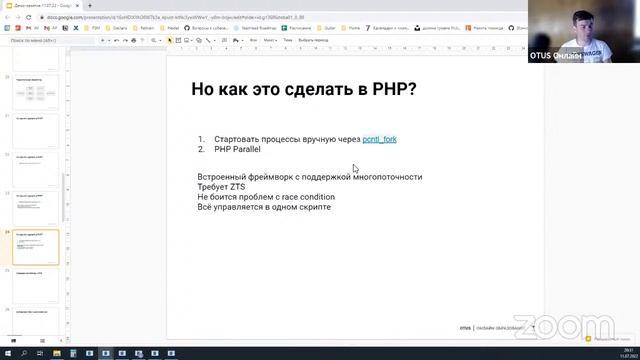Click the line 'Не боится проблем с race condition'
Image resolution: width=640 pixels, height=360 pixels.
tap(266, 197)
